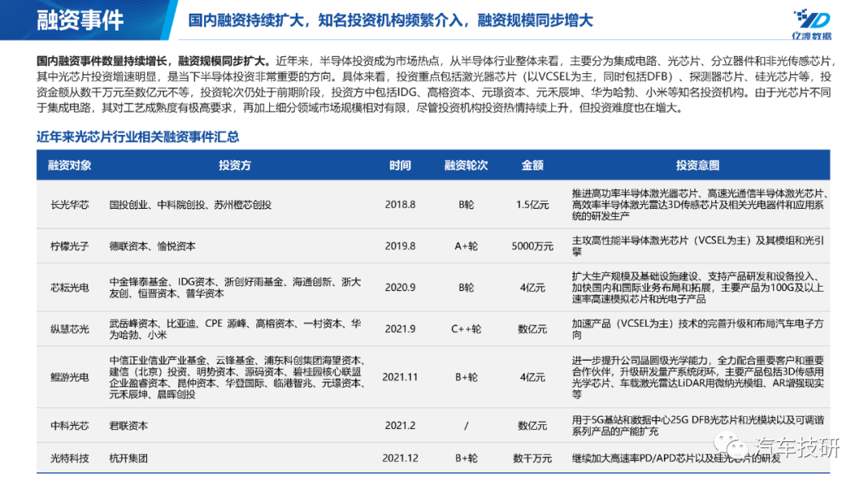Select the 芯耘光电 row name
This screenshot has width=868, height=486.
pos(70,288)
